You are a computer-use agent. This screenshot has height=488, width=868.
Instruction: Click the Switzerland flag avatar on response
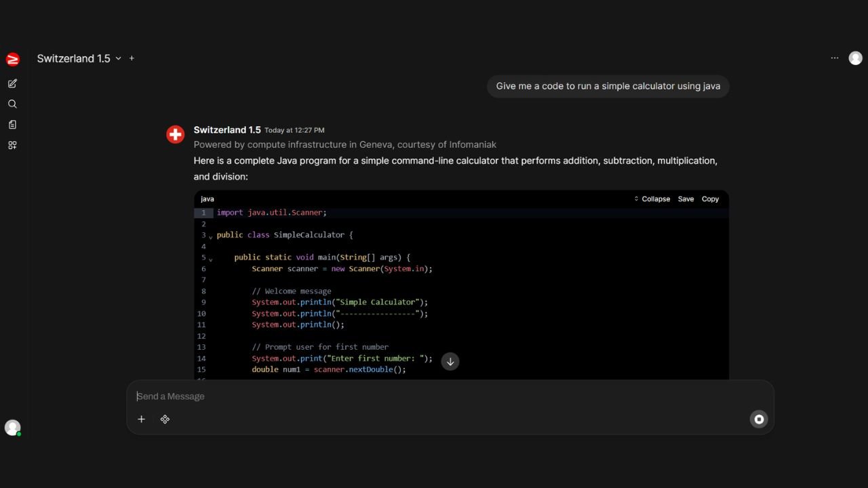tap(176, 134)
